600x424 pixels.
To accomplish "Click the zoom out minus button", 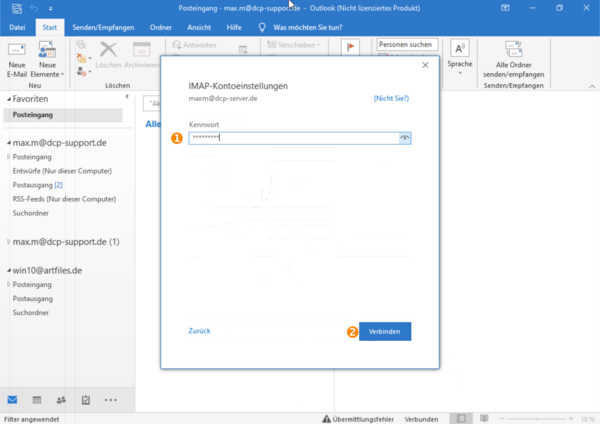I will point(502,419).
